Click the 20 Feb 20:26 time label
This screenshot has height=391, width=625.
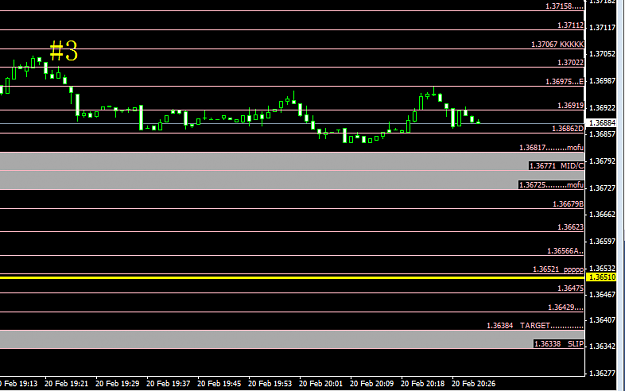point(474,383)
